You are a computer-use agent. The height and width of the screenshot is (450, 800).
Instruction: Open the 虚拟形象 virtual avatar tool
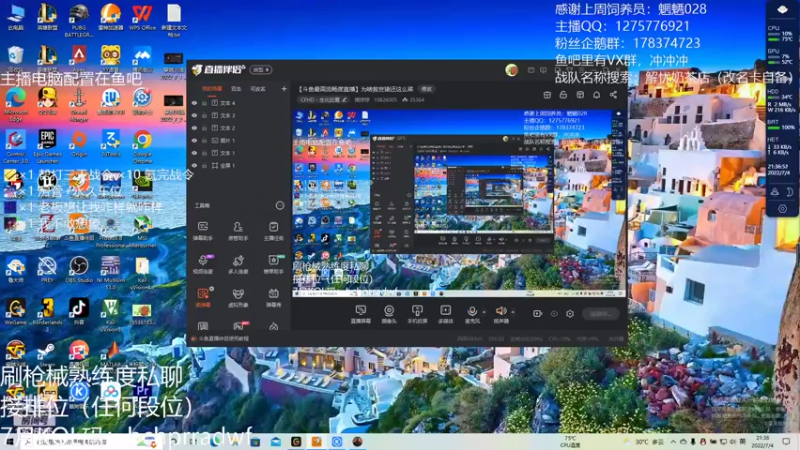pos(238,297)
